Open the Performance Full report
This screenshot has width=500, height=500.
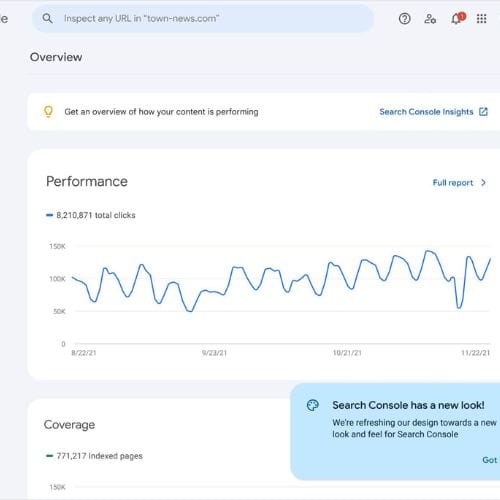tap(453, 183)
